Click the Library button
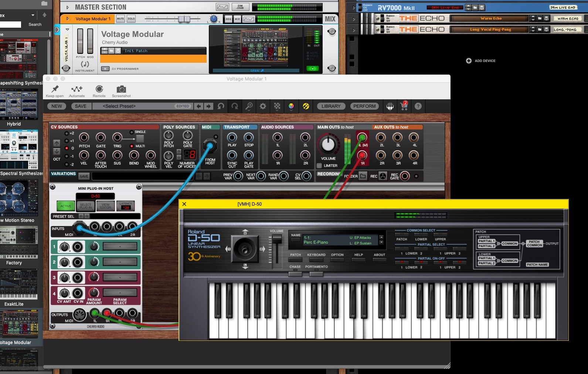The height and width of the screenshot is (374, 588). 331,106
